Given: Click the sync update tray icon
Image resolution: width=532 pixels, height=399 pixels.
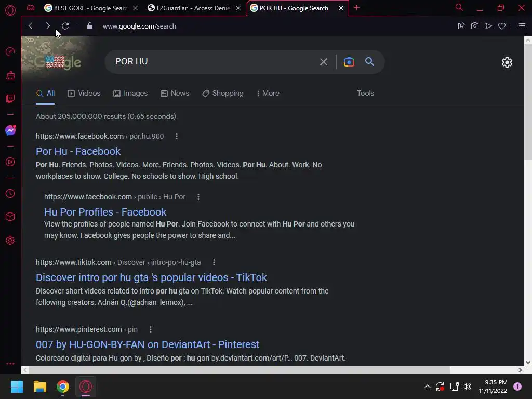Looking at the screenshot, I should (440, 387).
